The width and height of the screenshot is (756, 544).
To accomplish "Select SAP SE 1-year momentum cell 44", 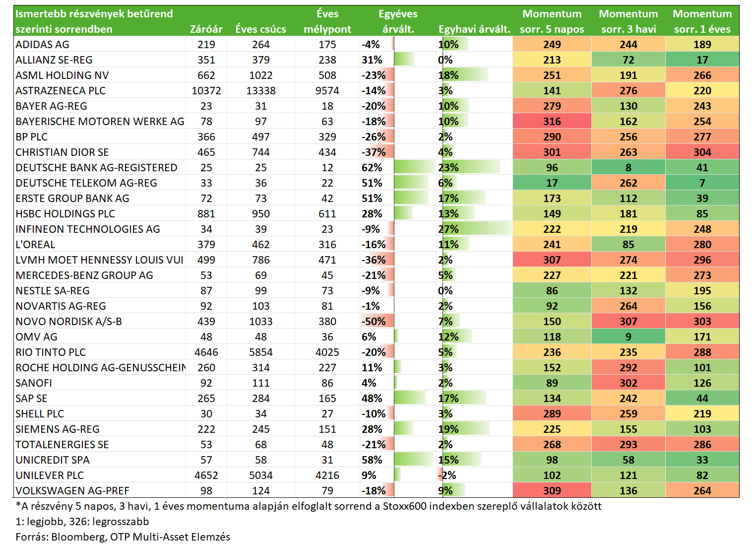I will point(702,398).
